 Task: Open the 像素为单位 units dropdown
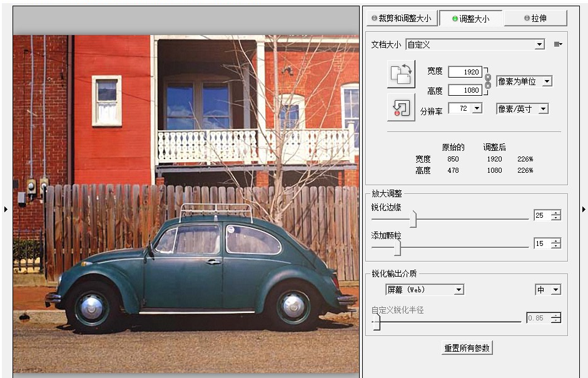pyautogui.click(x=524, y=81)
